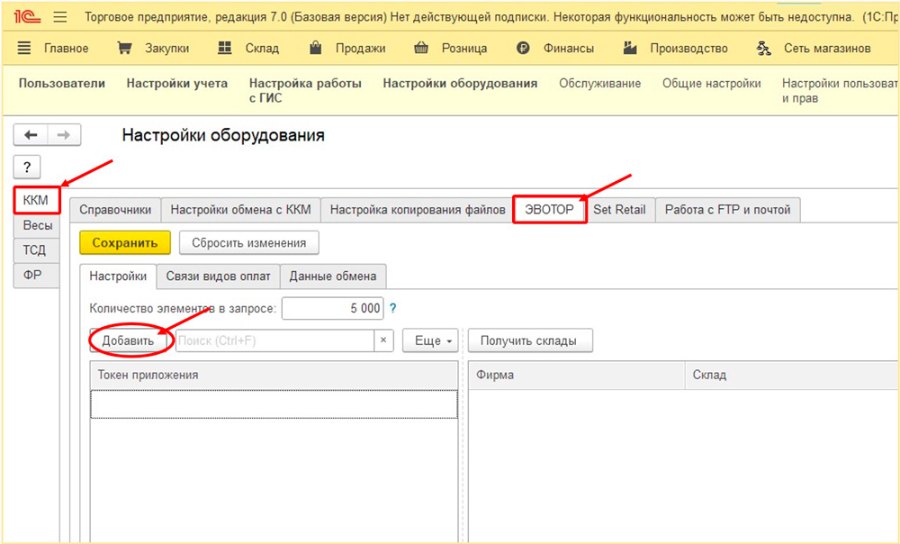The image size is (900, 544).
Task: Go forward with the right arrow button
Action: click(x=64, y=135)
